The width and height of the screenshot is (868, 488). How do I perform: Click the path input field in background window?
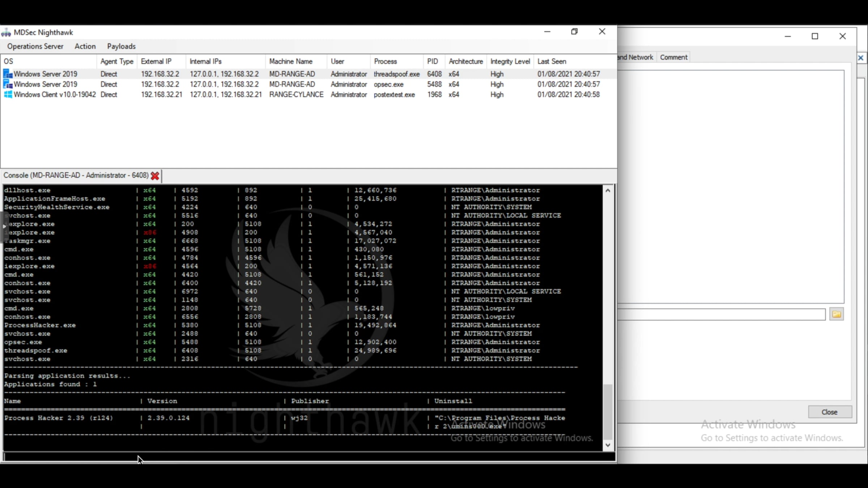[x=722, y=314]
